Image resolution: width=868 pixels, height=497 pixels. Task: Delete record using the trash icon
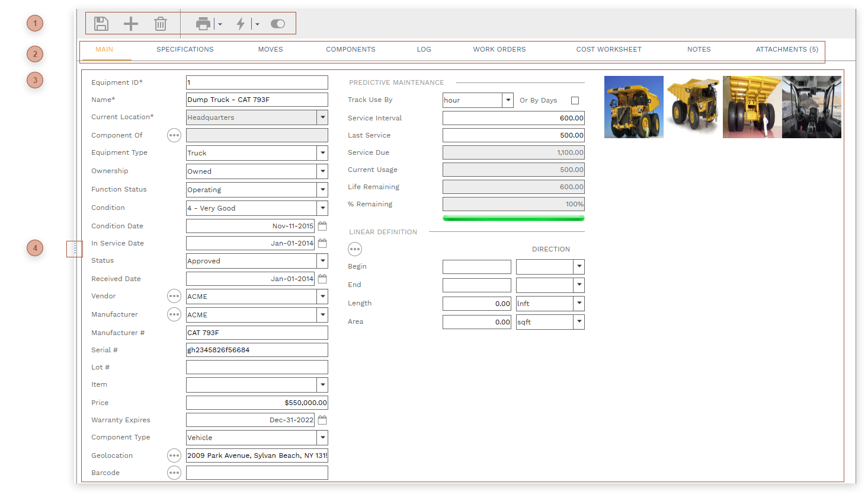pyautogui.click(x=160, y=24)
